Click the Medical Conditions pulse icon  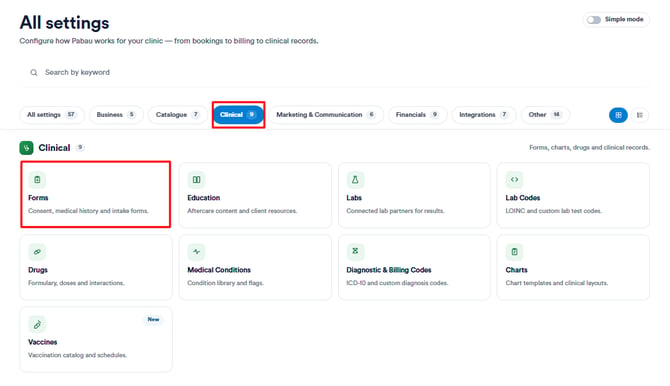[196, 252]
